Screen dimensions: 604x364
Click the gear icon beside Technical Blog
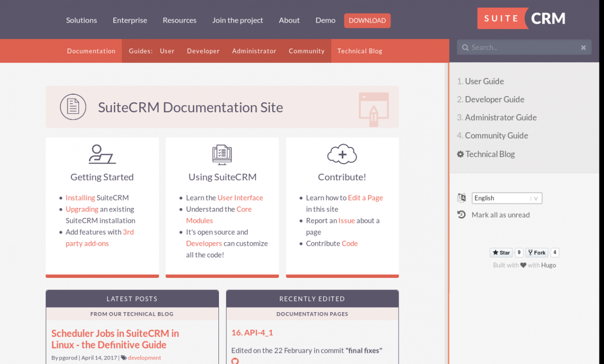[460, 154]
